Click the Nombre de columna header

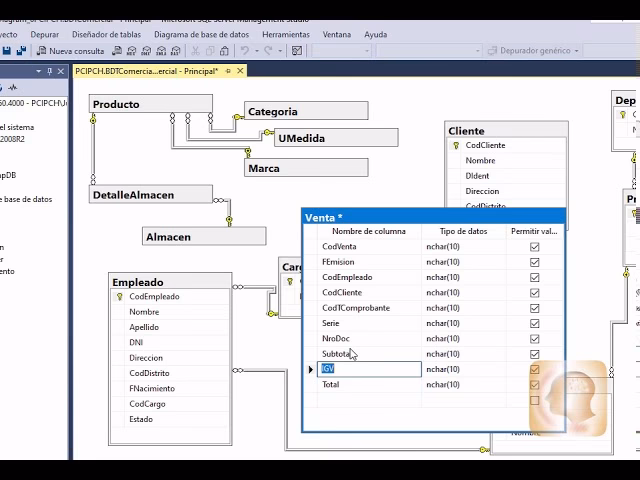[369, 231]
